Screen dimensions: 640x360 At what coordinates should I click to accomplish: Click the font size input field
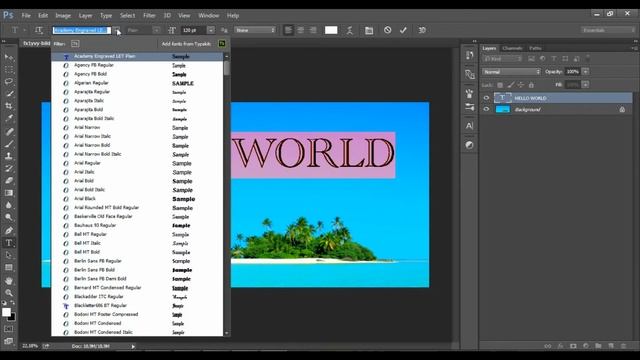click(x=194, y=30)
